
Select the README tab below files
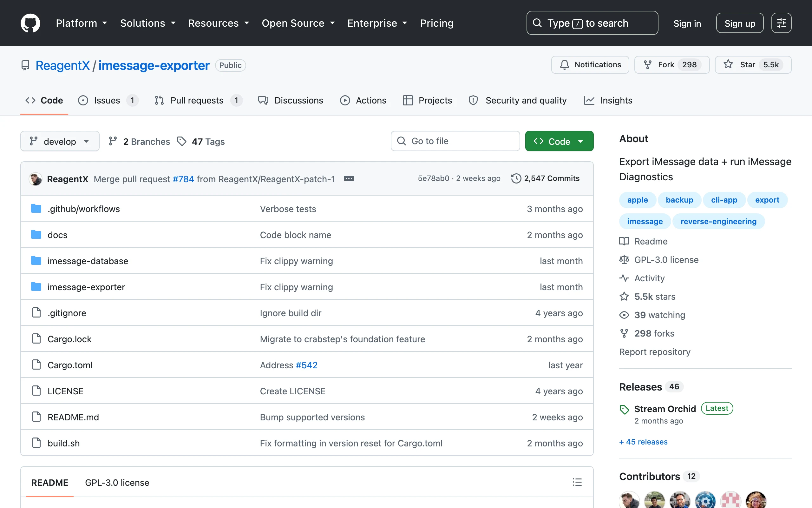tap(50, 483)
